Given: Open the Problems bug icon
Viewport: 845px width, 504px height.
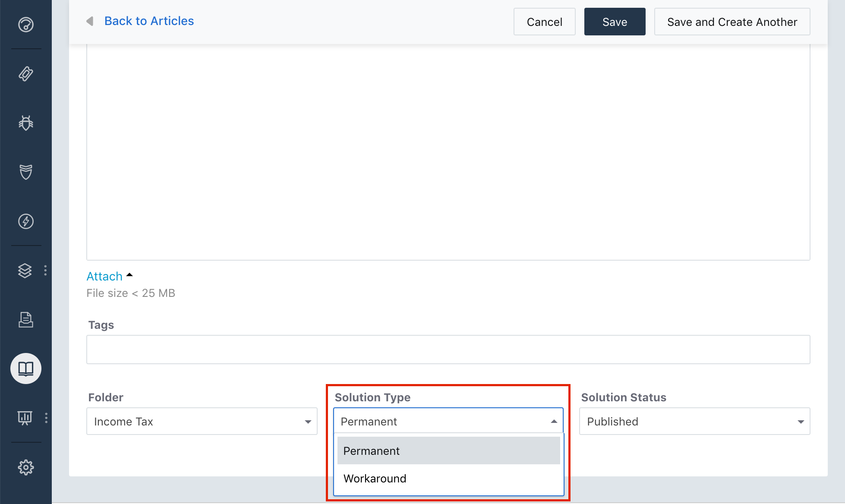Looking at the screenshot, I should 26,123.
